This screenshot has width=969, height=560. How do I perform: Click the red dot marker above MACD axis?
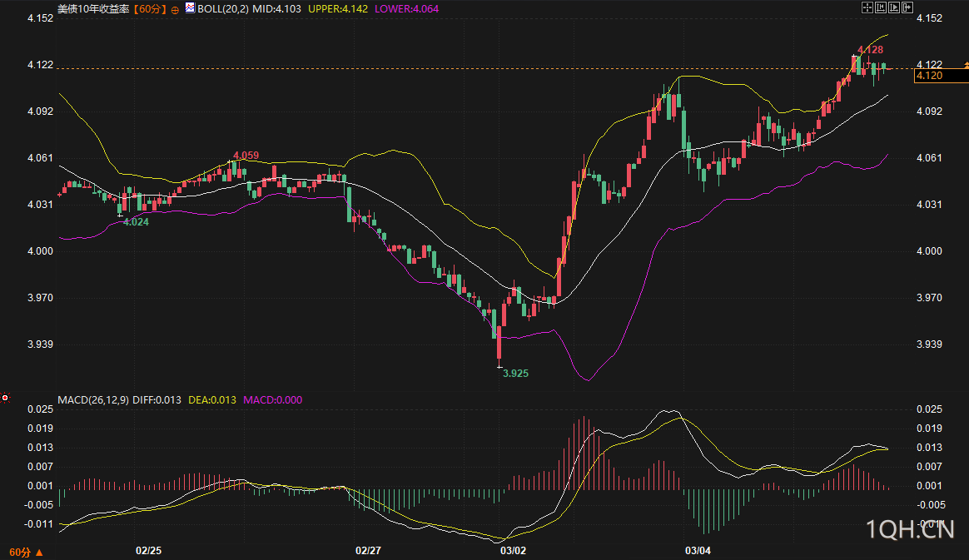(x=5, y=398)
